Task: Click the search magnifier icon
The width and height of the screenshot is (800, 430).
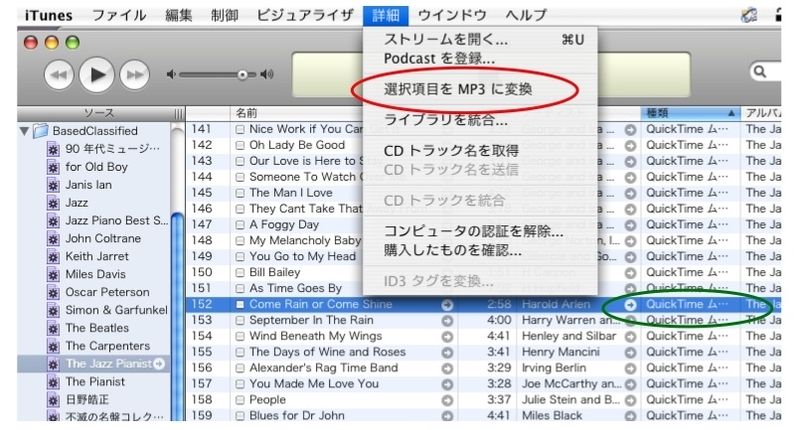Action: coord(760,71)
